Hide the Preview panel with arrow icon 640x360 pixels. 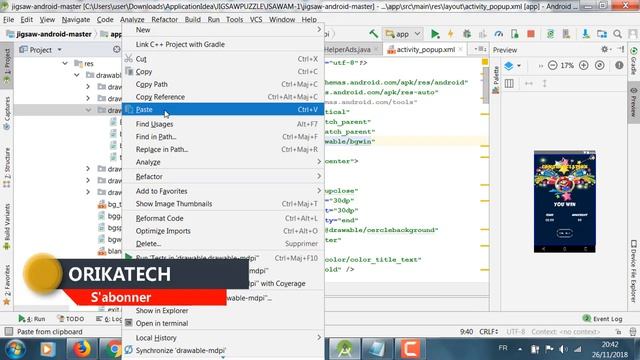coord(621,49)
